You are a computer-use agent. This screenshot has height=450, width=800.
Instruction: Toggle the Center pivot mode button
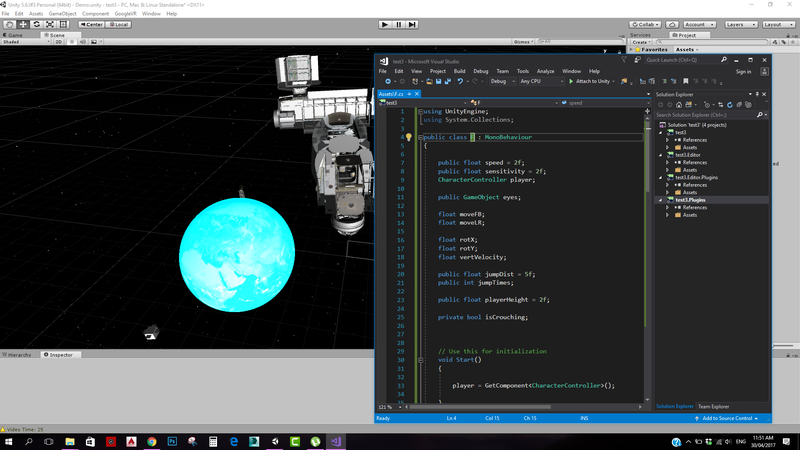coord(91,24)
